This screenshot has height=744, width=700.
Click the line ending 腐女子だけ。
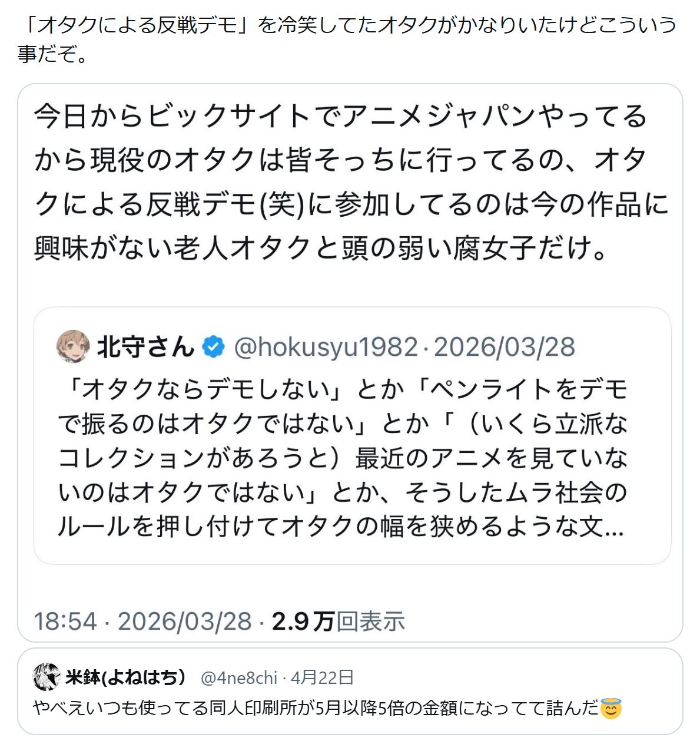pos(320,248)
